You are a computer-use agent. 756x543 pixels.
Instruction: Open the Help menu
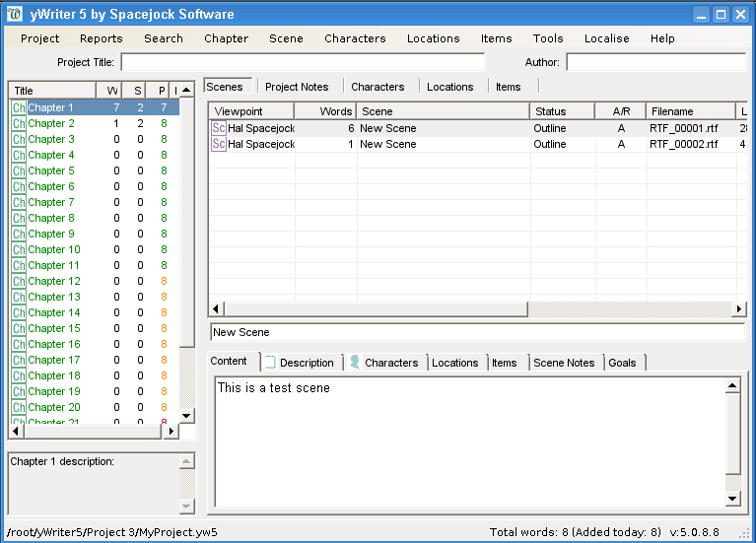(662, 38)
